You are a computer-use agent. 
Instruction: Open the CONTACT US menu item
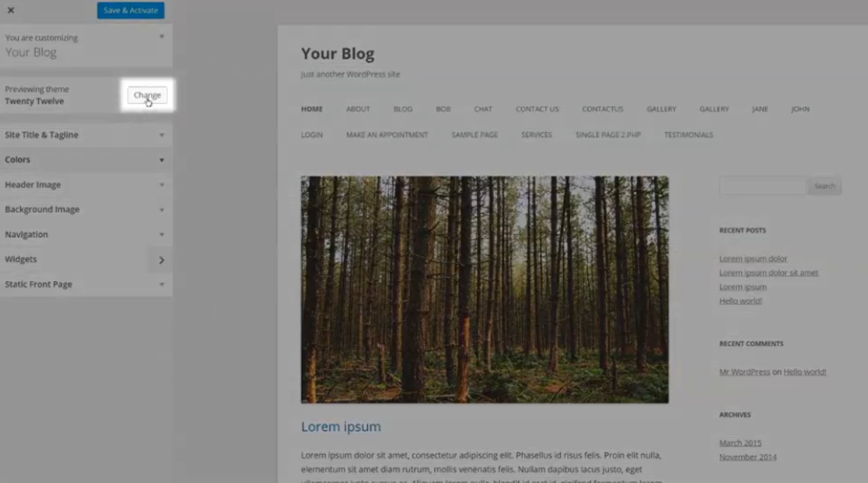(537, 109)
